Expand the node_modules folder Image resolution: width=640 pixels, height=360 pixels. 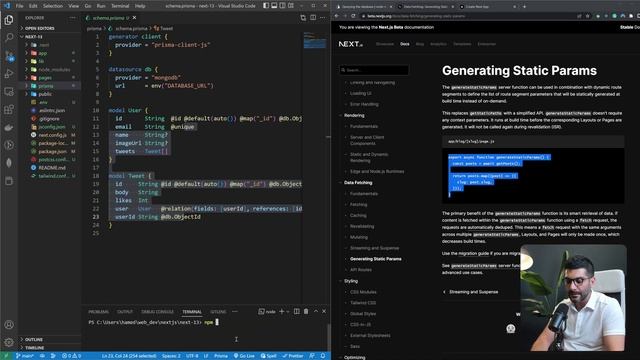49,69
